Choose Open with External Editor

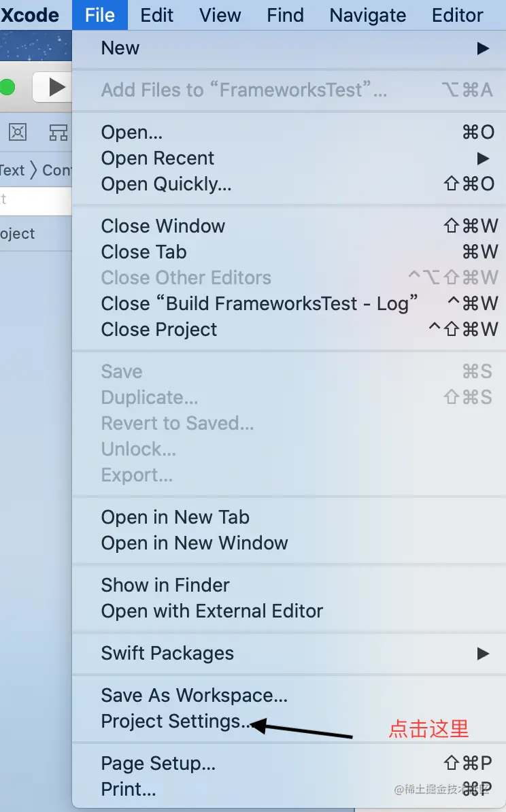(x=212, y=611)
